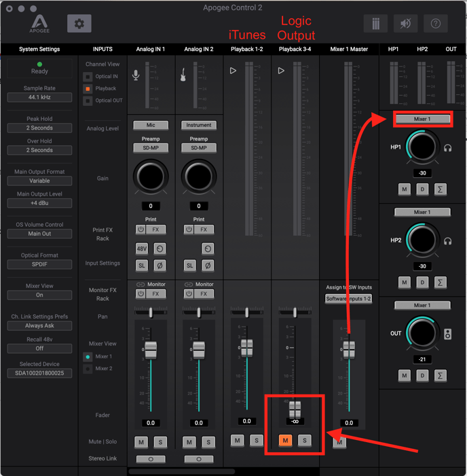This screenshot has height=476, width=467.
Task: Open the Over Hold dropdown
Action: point(39,150)
